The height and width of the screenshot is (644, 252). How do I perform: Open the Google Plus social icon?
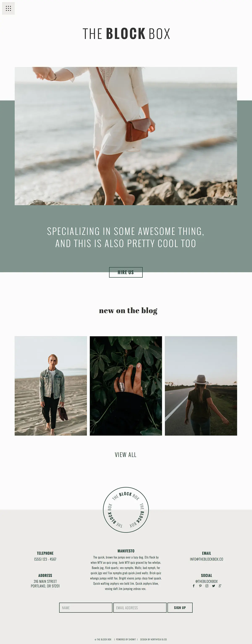(220, 586)
